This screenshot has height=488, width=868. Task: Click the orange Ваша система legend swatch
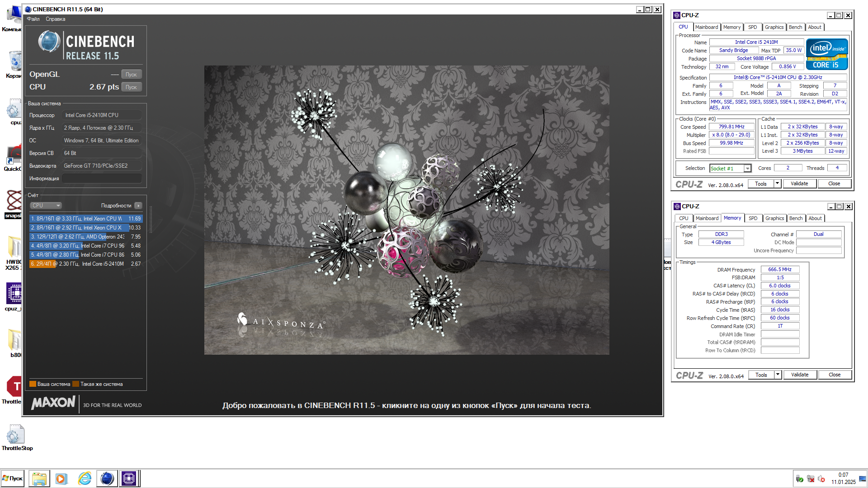click(33, 384)
